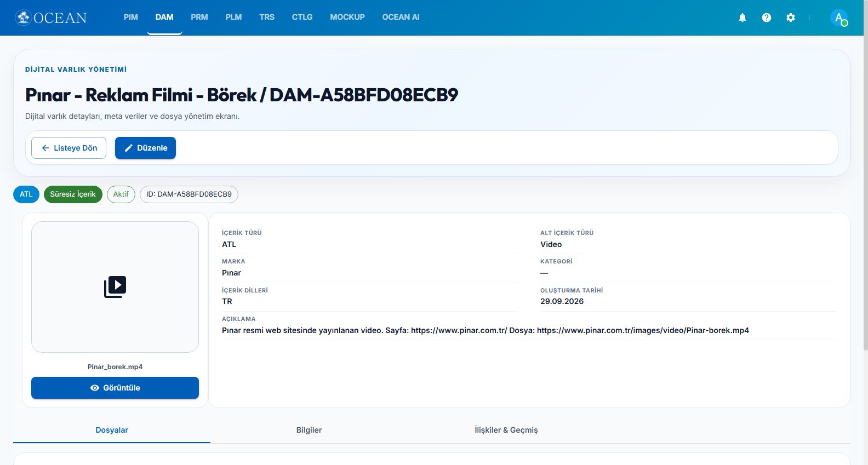Go back with Listeye Dön button
The image size is (868, 465).
click(68, 148)
